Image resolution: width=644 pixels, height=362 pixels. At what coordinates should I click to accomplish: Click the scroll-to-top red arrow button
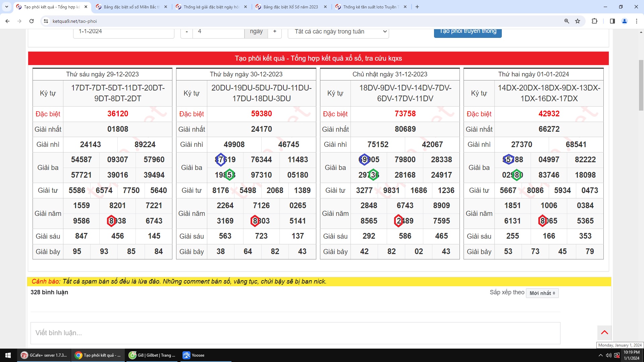point(604,333)
